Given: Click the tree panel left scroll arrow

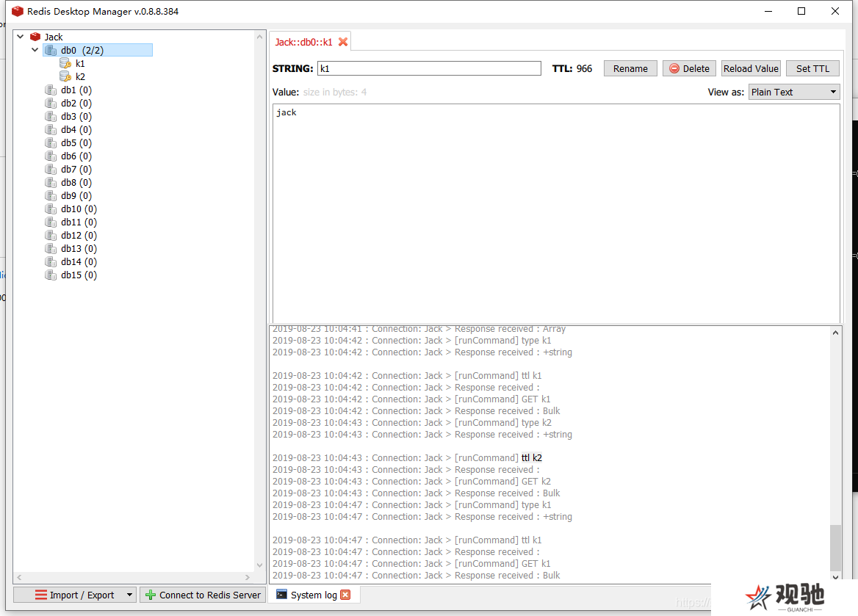Looking at the screenshot, I should (x=19, y=577).
